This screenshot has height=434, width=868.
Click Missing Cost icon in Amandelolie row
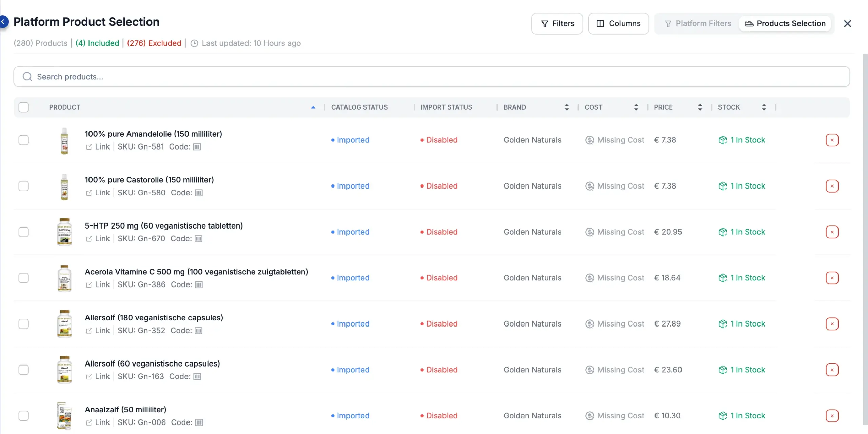[590, 140]
